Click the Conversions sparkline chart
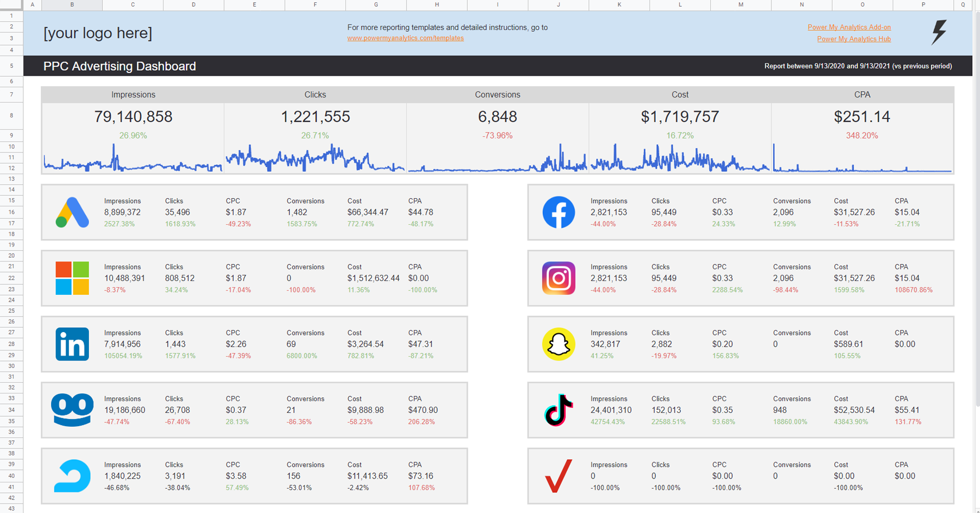The width and height of the screenshot is (980, 513). [497, 159]
